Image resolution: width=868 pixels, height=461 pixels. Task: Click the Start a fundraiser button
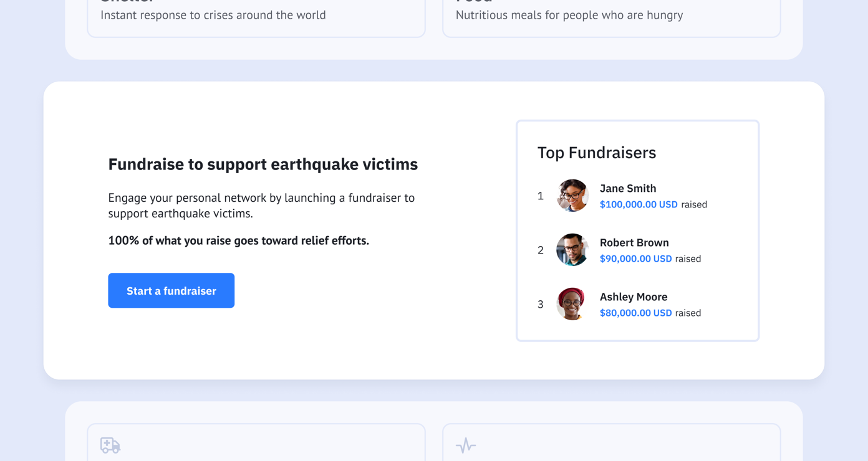point(171,290)
